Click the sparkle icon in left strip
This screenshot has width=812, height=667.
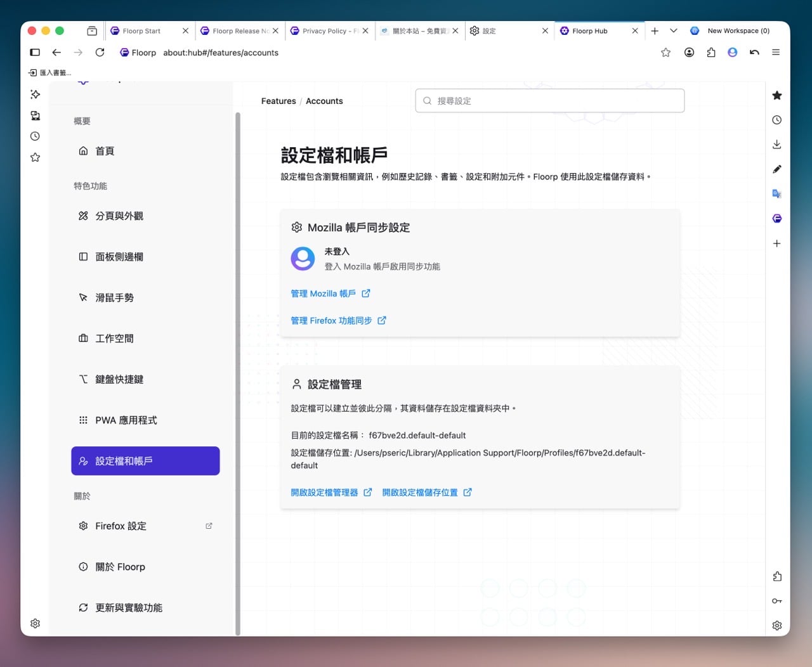pos(36,94)
